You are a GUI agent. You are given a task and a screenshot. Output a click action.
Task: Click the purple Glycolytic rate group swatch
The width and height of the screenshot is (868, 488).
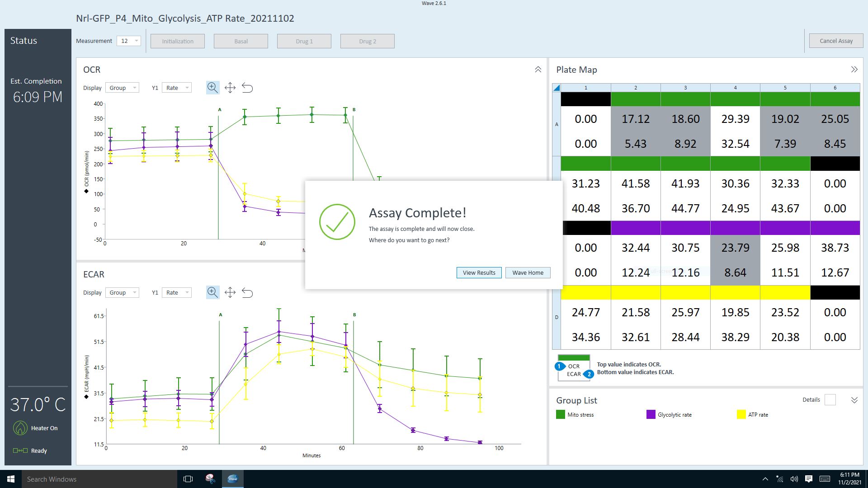click(x=651, y=414)
